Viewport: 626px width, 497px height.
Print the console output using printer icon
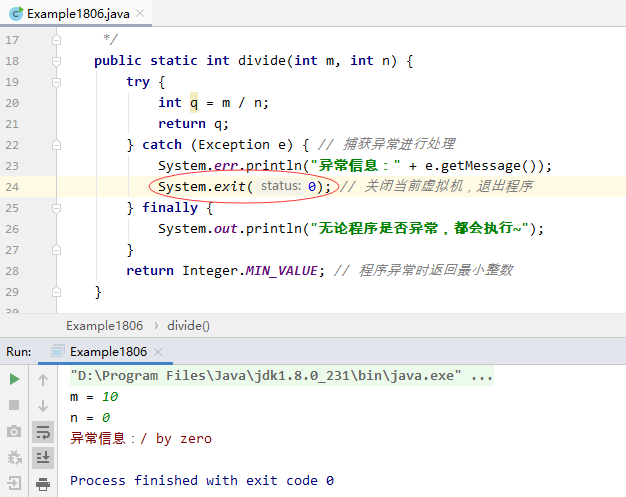click(x=43, y=484)
